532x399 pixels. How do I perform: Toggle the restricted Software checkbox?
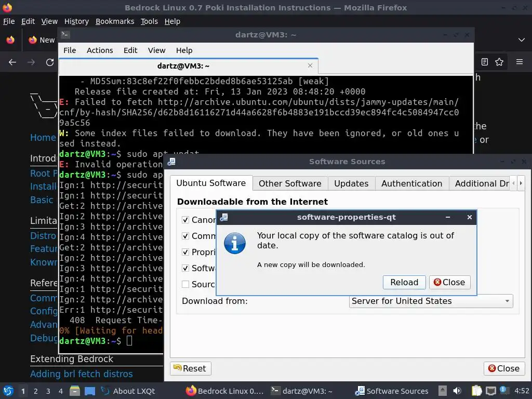185,268
